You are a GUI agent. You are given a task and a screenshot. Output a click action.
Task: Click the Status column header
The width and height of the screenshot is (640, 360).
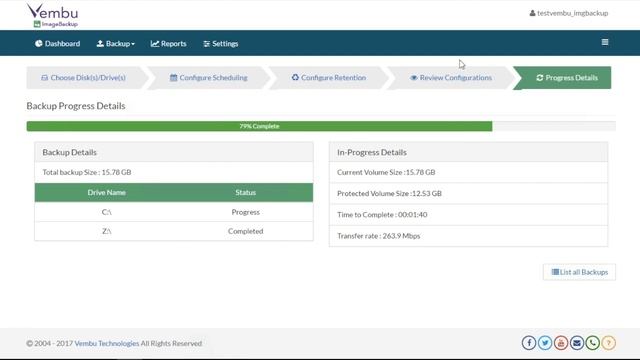coord(245,192)
